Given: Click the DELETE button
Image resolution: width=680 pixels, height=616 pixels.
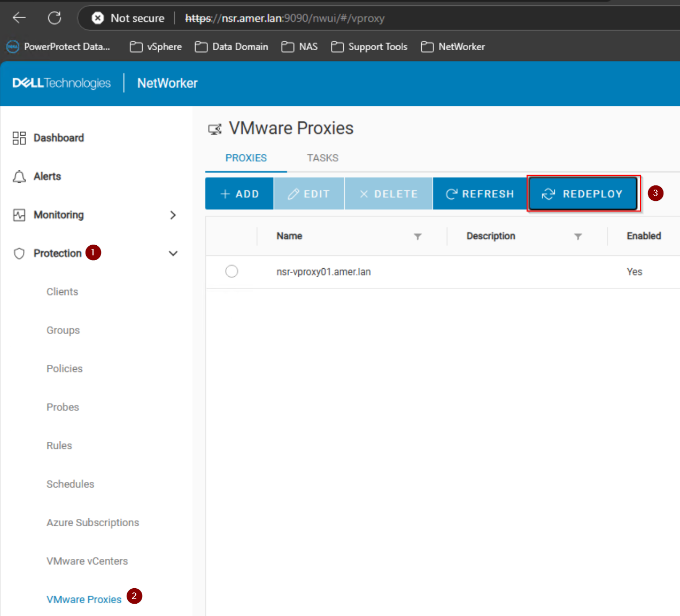Looking at the screenshot, I should pos(389,194).
